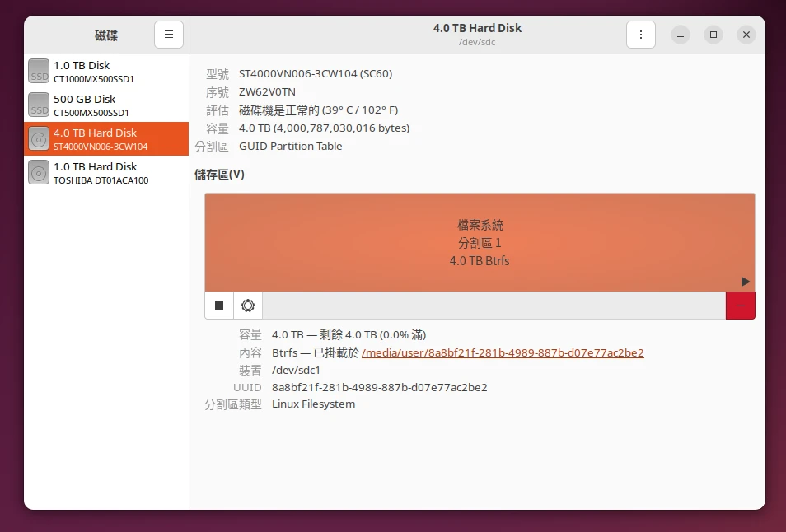Click the hard disk icon for TOSHIBA DT01ACA100
The height and width of the screenshot is (532, 786).
[39, 172]
